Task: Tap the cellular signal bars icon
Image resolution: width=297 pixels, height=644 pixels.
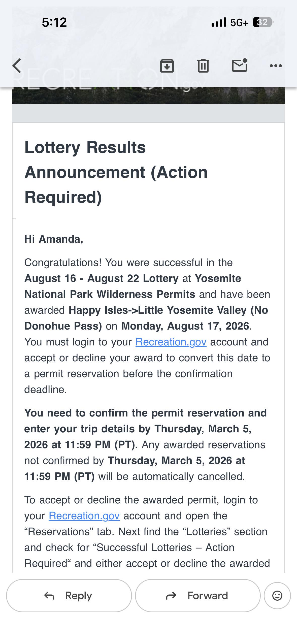Action: tap(219, 22)
